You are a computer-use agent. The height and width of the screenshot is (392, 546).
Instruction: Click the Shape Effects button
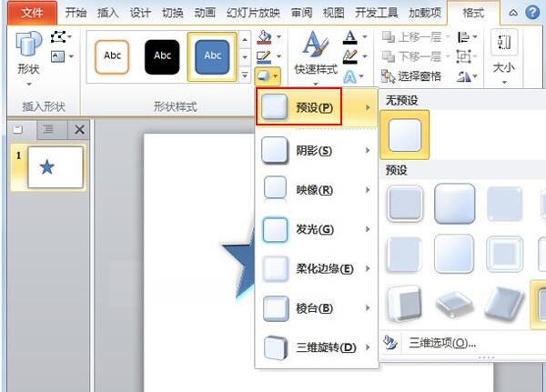268,75
